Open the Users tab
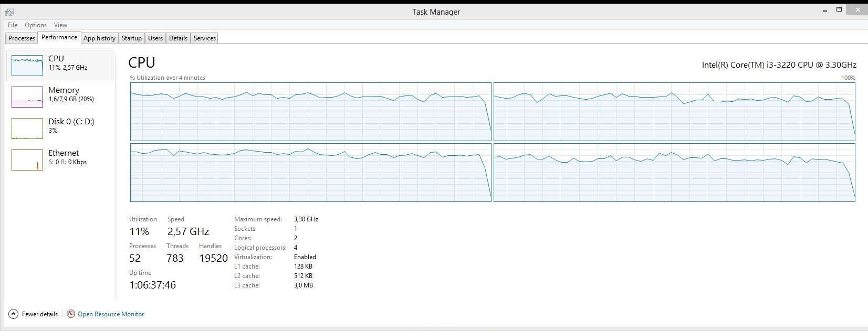 pyautogui.click(x=155, y=38)
